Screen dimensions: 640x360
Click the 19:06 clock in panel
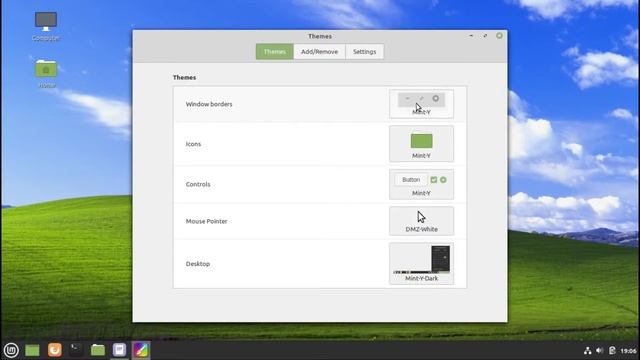pyautogui.click(x=629, y=351)
